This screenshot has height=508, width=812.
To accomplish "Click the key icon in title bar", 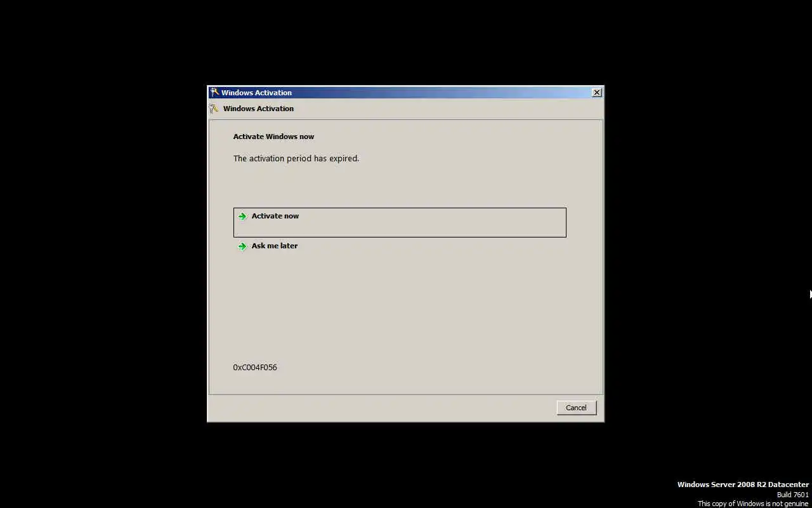I will (214, 93).
